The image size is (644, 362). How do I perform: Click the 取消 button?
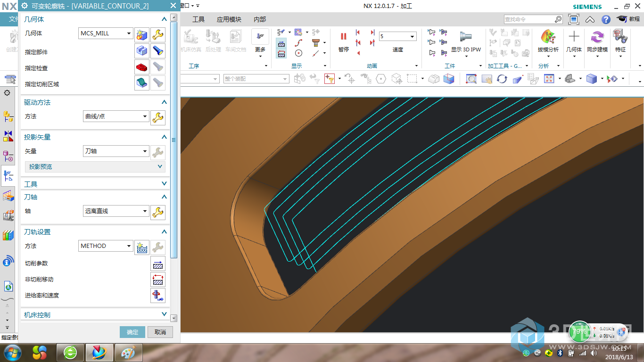[160, 332]
